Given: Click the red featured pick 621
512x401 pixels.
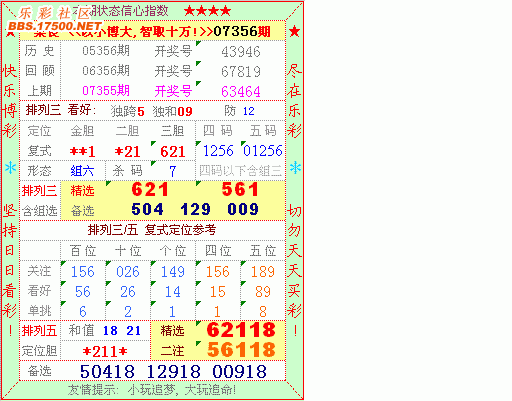Looking at the screenshot, I should point(150,190).
